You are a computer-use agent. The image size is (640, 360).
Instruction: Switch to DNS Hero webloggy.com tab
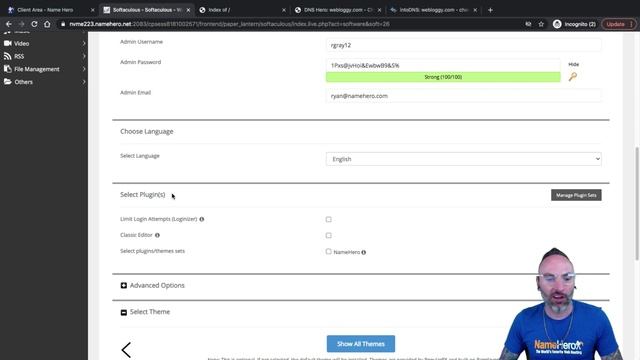[x=338, y=10]
